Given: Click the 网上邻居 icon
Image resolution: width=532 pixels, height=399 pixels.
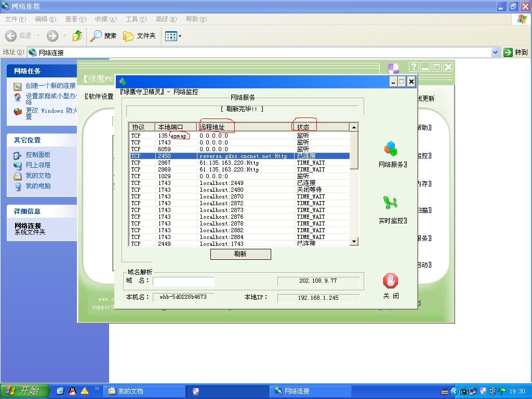Looking at the screenshot, I should point(17,166).
